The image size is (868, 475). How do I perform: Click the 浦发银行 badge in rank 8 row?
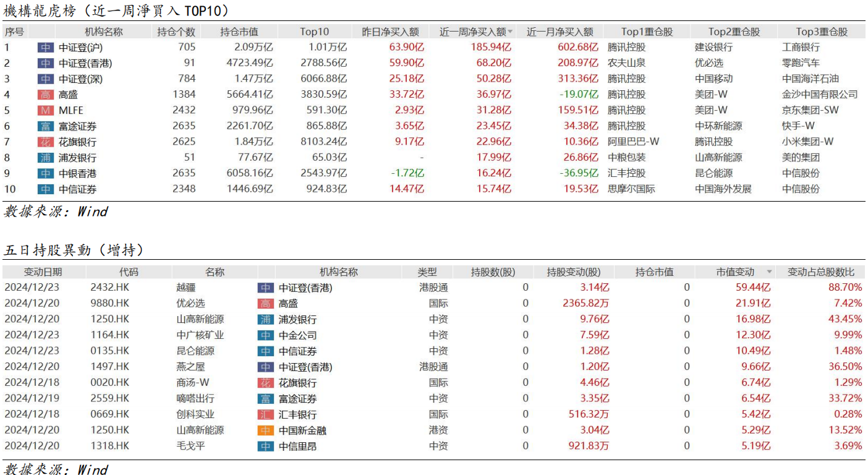coord(45,158)
